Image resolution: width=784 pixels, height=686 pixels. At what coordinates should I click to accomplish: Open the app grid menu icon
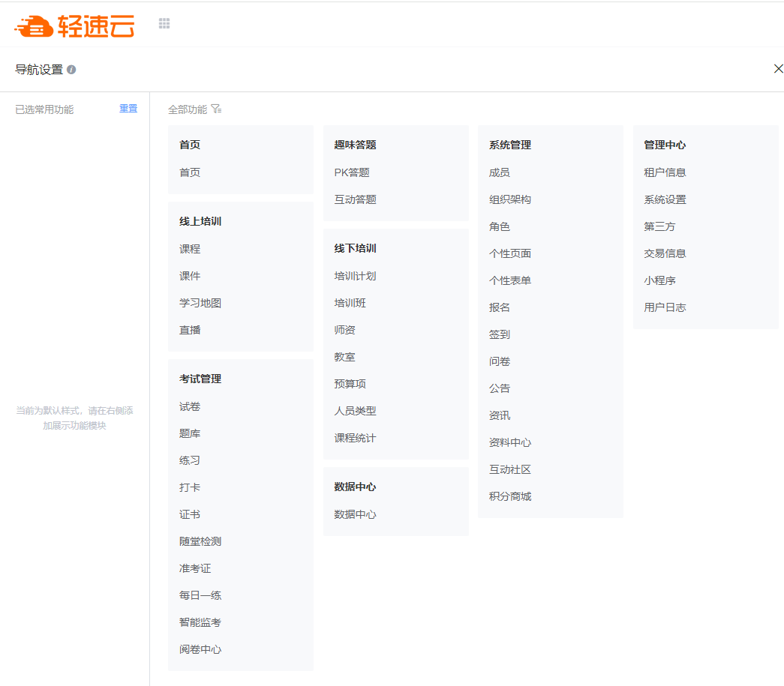(164, 24)
